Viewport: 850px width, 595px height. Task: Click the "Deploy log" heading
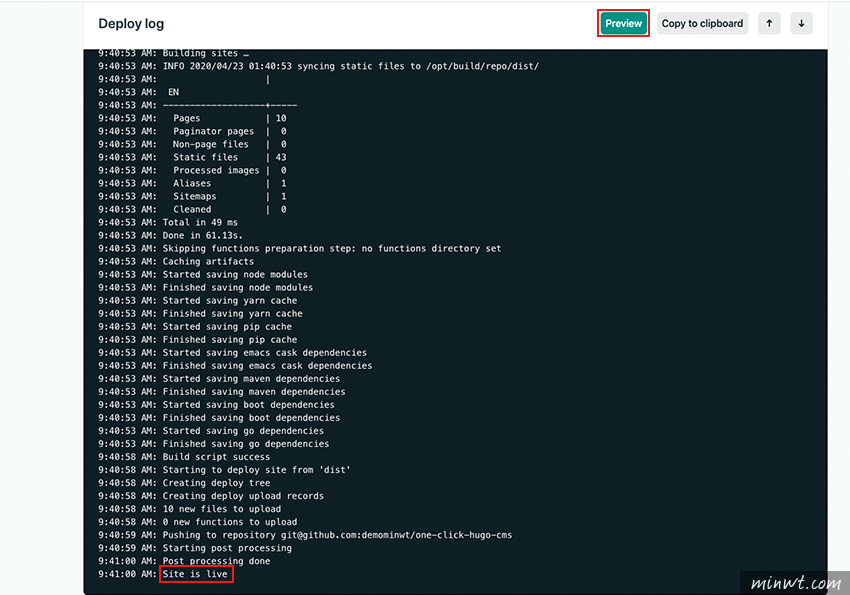(x=131, y=24)
